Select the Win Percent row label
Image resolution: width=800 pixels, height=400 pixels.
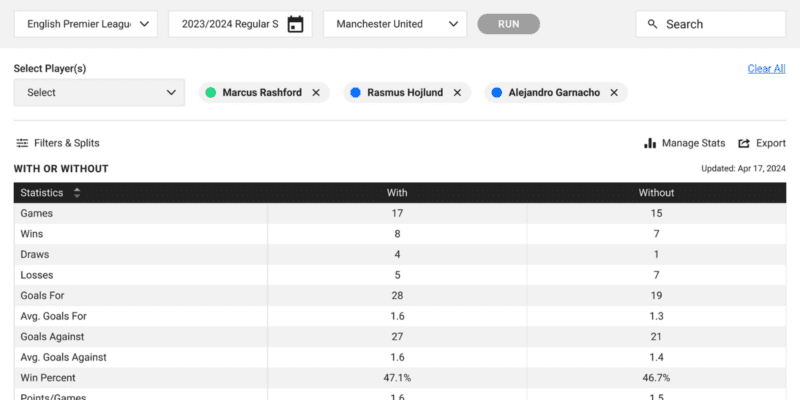point(48,378)
